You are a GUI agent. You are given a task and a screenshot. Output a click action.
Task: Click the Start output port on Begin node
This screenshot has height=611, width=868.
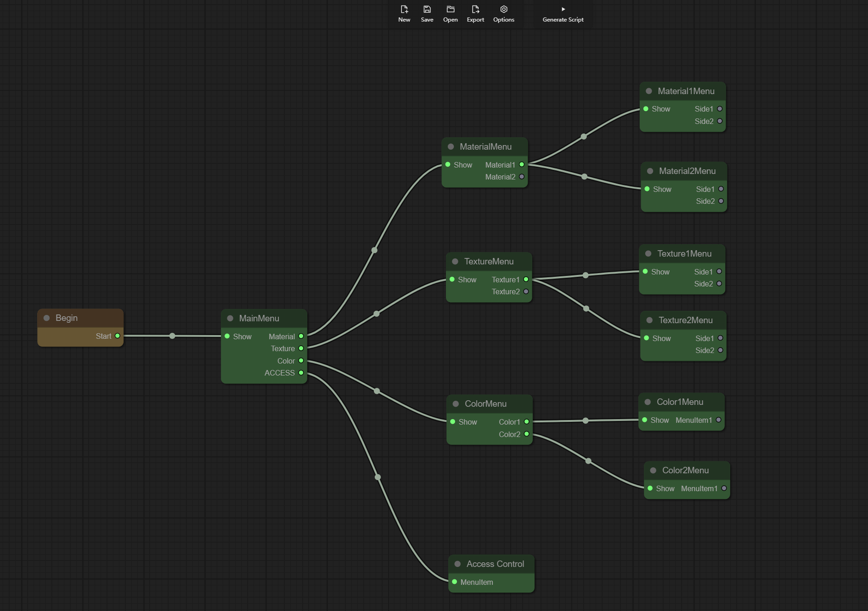pyautogui.click(x=118, y=336)
